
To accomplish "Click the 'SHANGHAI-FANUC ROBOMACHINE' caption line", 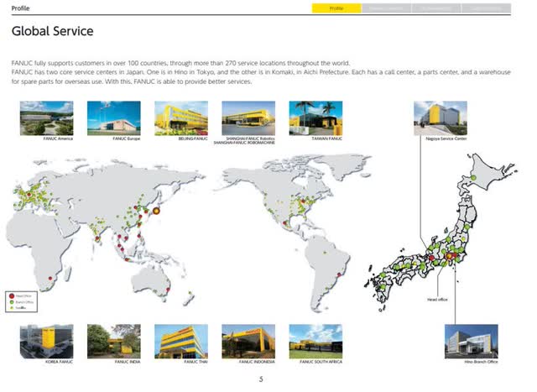I will [x=244, y=143].
